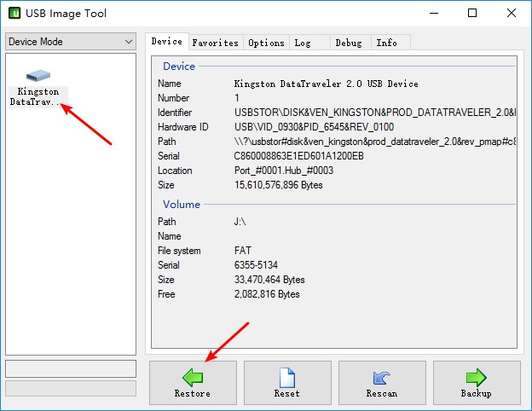Open the Log tab
The width and height of the screenshot is (532, 411).
tap(309, 43)
